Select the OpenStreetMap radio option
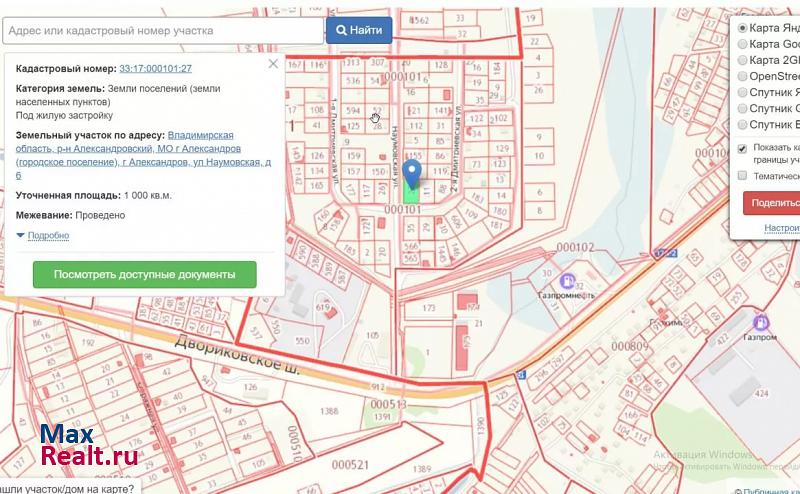Viewport: 800px width, 494px height. (742, 76)
